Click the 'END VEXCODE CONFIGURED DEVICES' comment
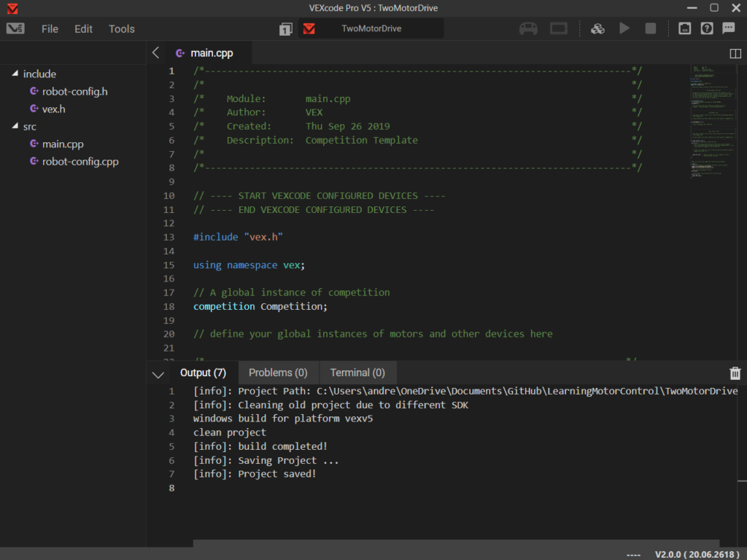The image size is (747, 560). (x=314, y=210)
